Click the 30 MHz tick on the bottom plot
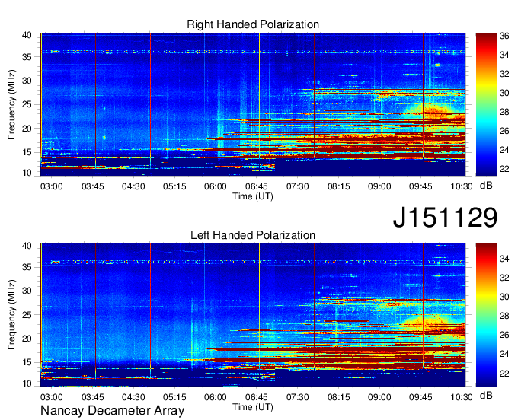Image resolution: width=518 pixels, height=420 pixels. pos(27,291)
